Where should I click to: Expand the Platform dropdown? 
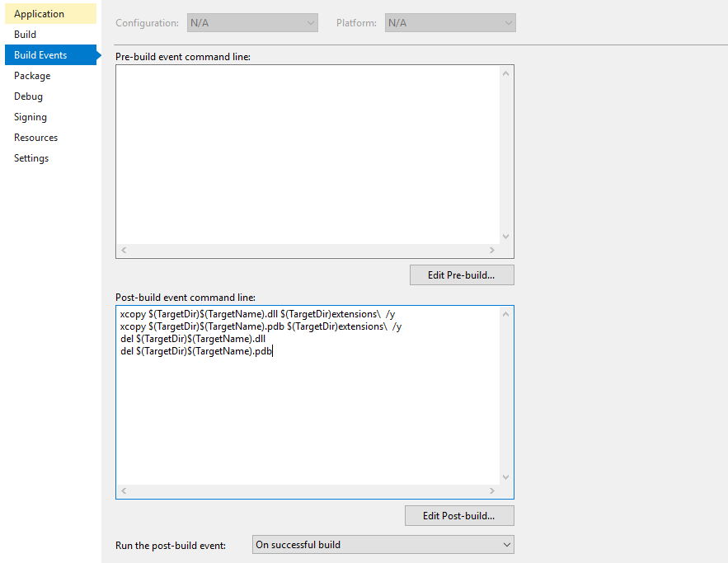(x=450, y=23)
